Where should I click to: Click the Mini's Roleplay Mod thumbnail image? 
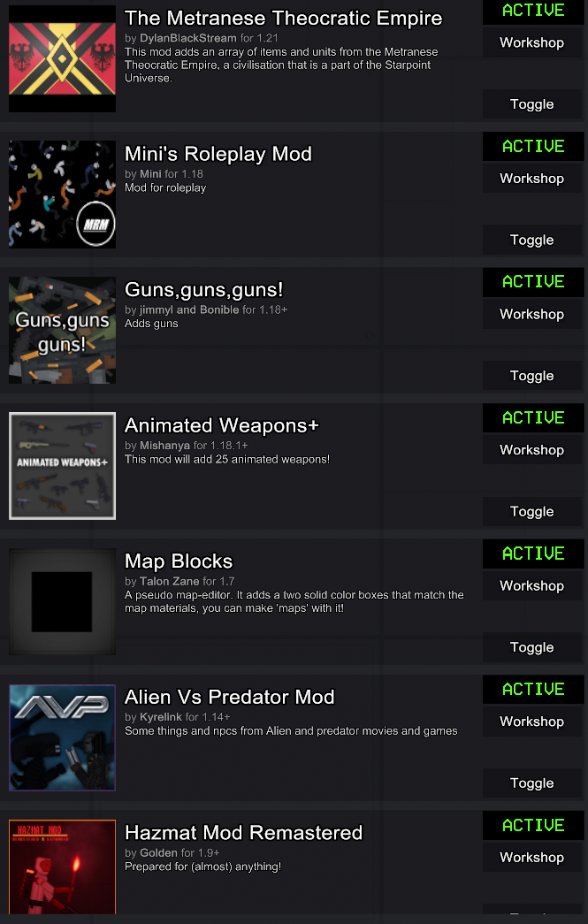(62, 194)
